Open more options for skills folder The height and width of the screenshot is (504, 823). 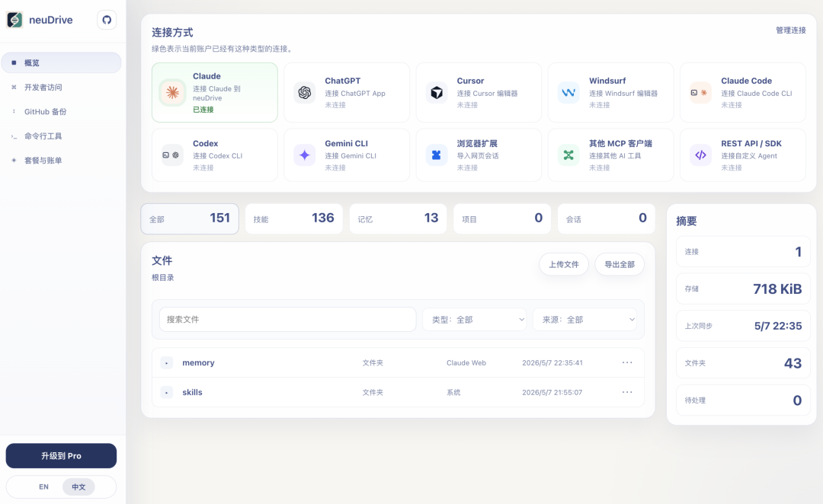click(627, 392)
